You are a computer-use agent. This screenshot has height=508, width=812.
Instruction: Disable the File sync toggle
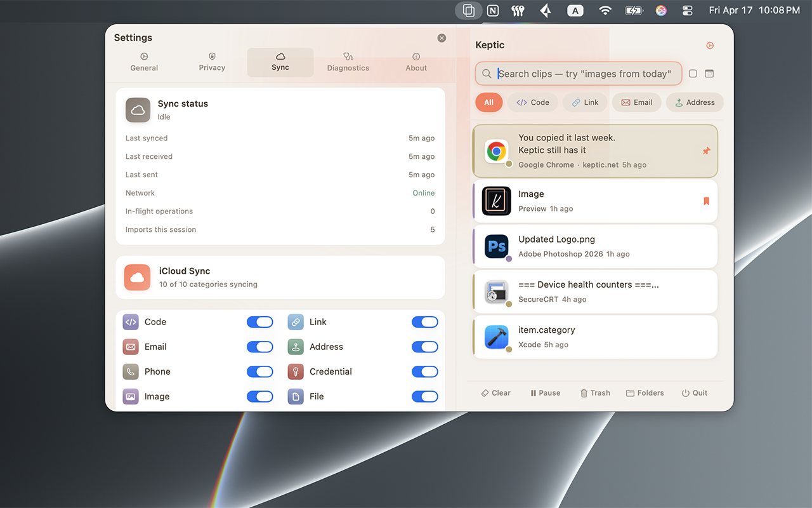point(425,396)
